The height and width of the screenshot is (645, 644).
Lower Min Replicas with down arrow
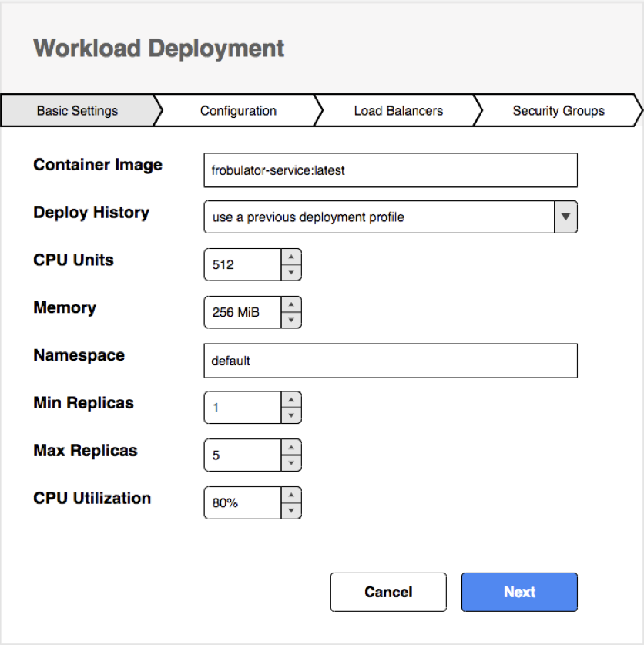[x=291, y=415]
